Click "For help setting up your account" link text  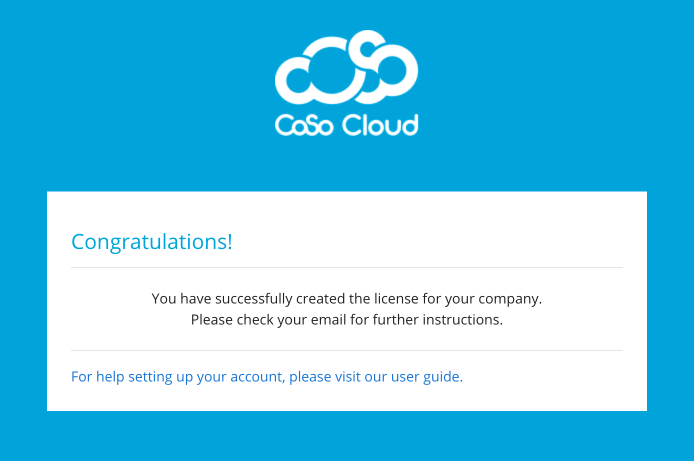point(177,377)
